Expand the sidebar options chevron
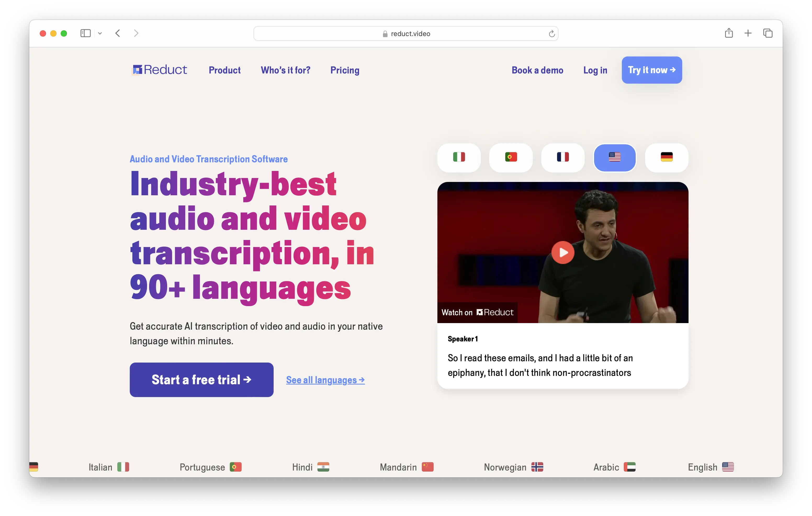This screenshot has height=516, width=812. 100,33
